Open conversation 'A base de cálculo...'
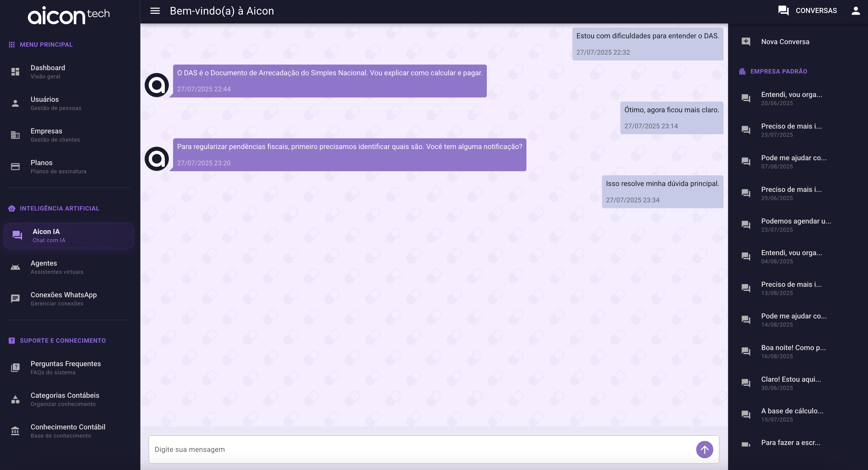 pyautogui.click(x=791, y=414)
